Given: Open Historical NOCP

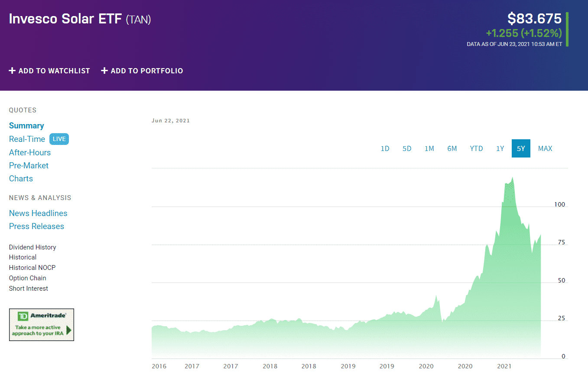Looking at the screenshot, I should click(32, 268).
